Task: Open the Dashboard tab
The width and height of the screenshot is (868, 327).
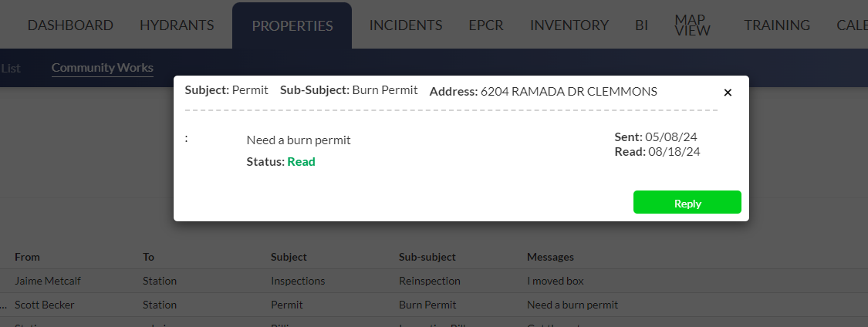Action: click(x=70, y=25)
